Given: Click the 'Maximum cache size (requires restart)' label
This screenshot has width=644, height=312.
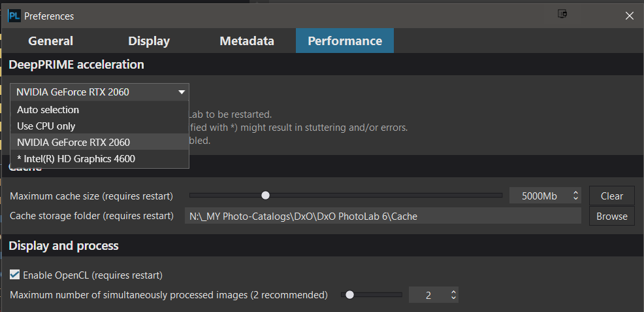Looking at the screenshot, I should pos(91,196).
